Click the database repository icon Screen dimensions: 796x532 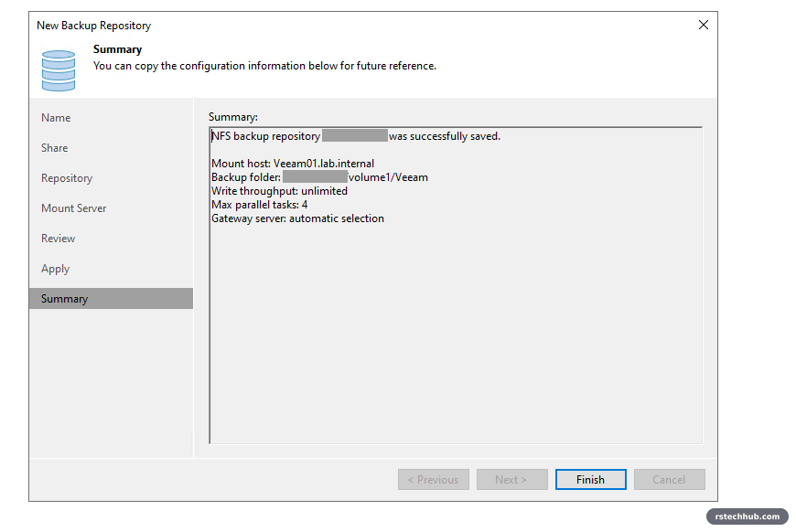pos(59,70)
